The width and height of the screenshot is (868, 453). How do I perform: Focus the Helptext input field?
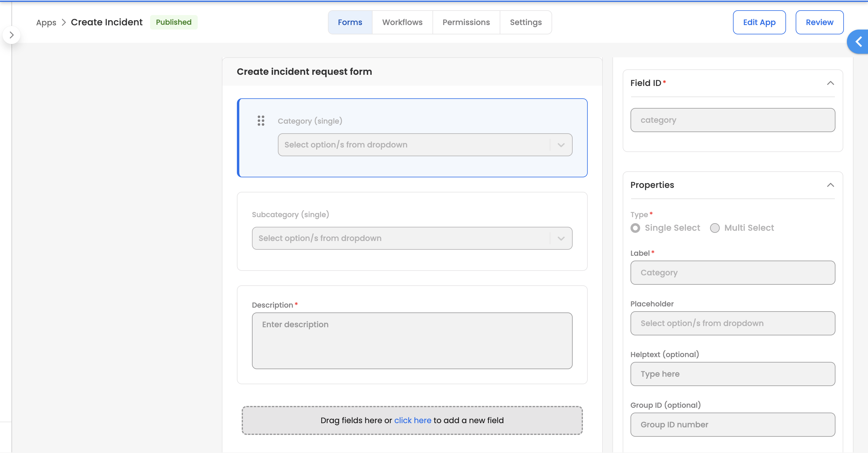click(x=732, y=374)
